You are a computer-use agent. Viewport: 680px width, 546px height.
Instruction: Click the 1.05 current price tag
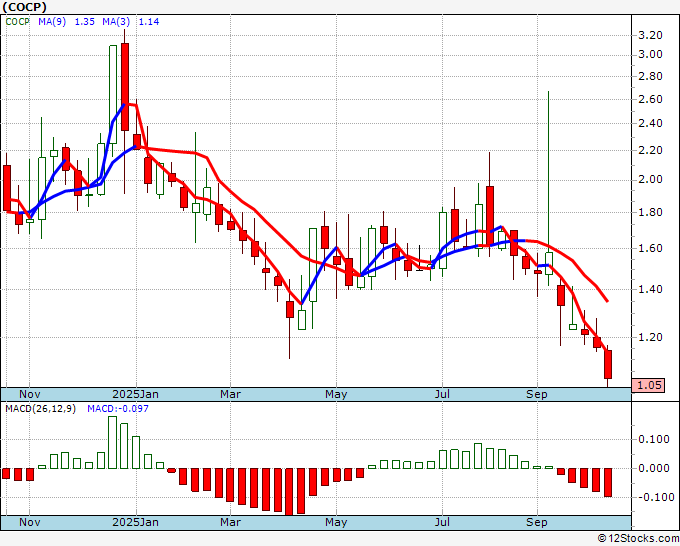[651, 384]
